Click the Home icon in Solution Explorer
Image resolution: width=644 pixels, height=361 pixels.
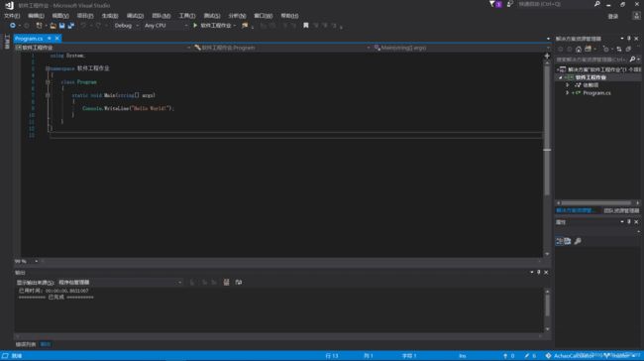pyautogui.click(x=579, y=49)
